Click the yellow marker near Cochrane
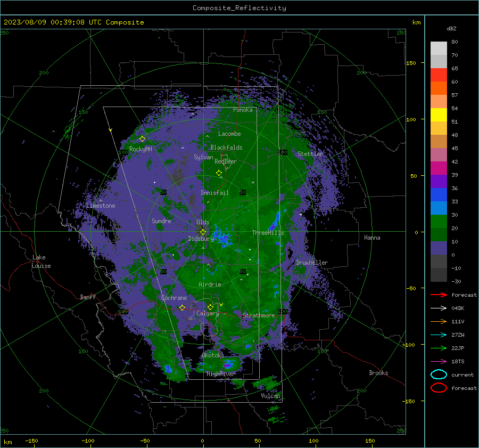The width and height of the screenshot is (479, 448). [182, 307]
